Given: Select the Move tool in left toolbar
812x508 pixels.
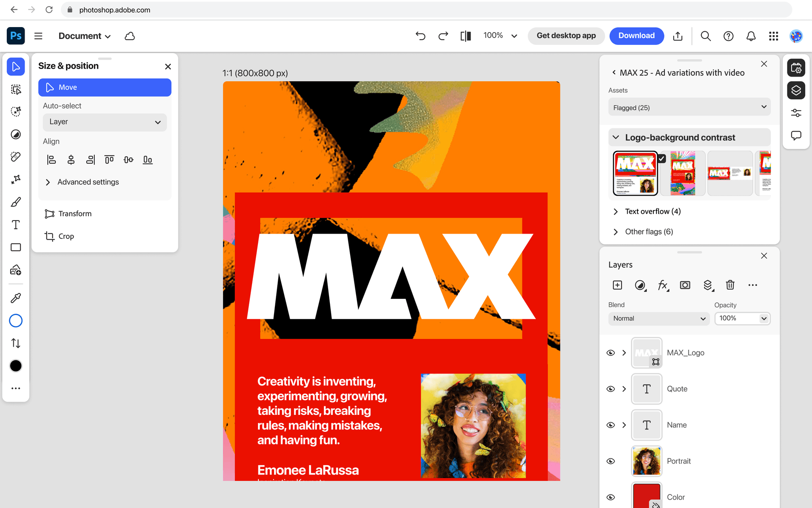Looking at the screenshot, I should coord(16,67).
